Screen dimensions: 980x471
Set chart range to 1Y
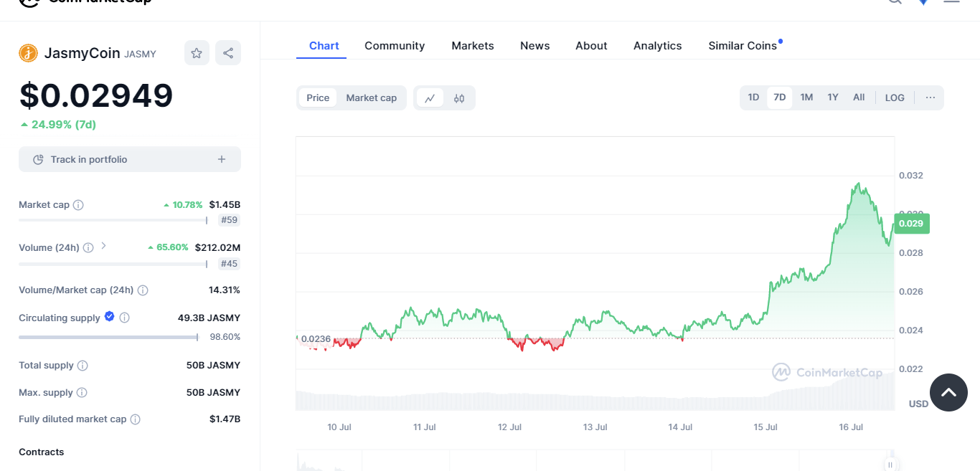[833, 97]
